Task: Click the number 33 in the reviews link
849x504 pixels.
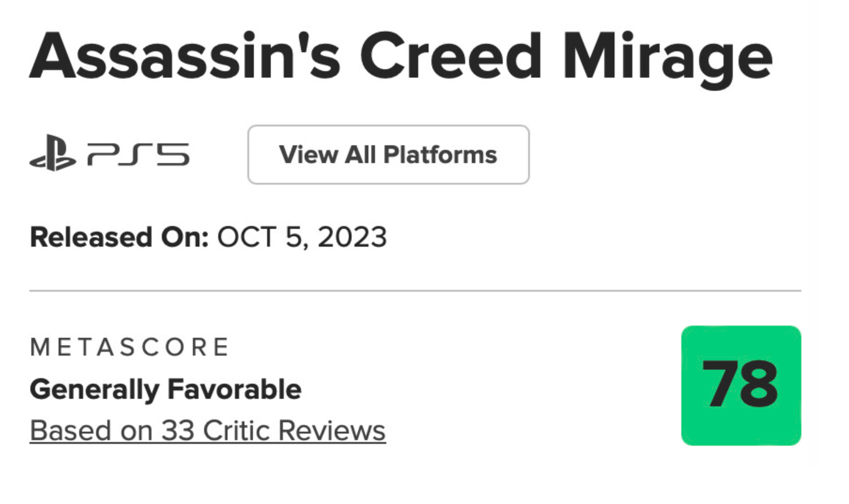Action: click(x=177, y=430)
